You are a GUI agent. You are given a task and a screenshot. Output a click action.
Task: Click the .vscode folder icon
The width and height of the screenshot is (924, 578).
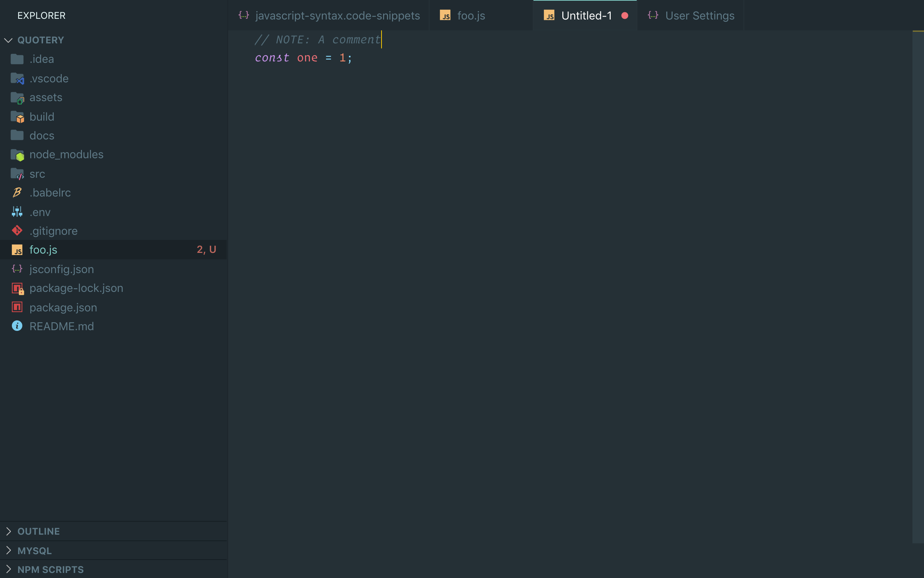(x=17, y=78)
